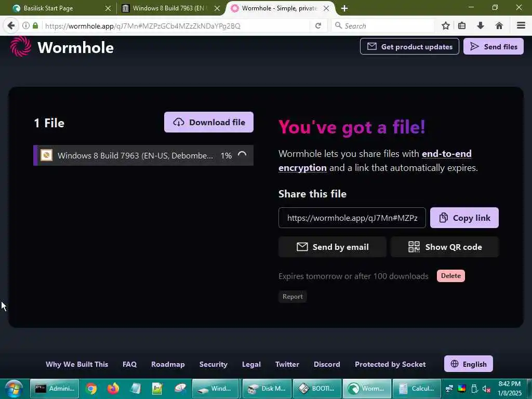Close the Windows 8 Build 7963 tab
Image resolution: width=532 pixels, height=399 pixels.
click(217, 8)
